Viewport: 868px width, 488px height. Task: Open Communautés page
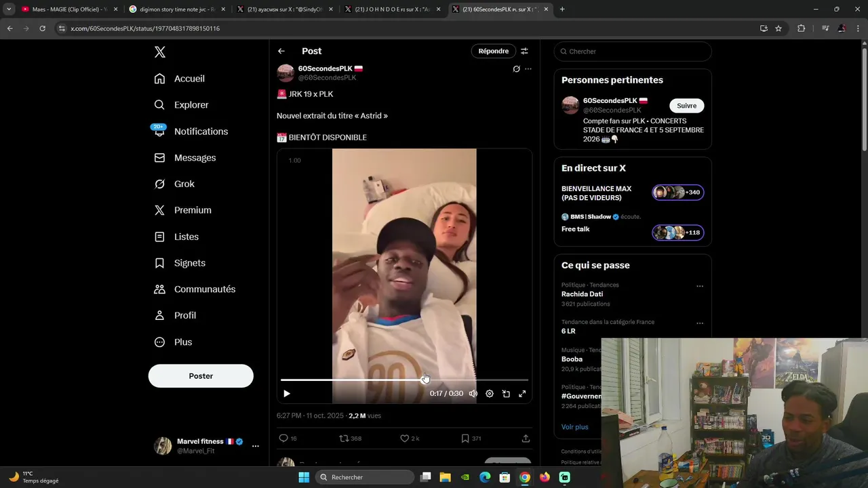pos(195,289)
